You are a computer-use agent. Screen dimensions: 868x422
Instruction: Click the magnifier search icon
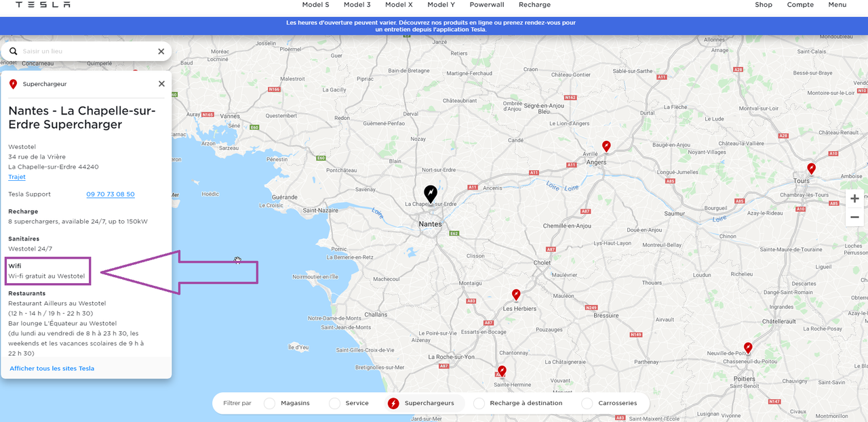tap(13, 51)
